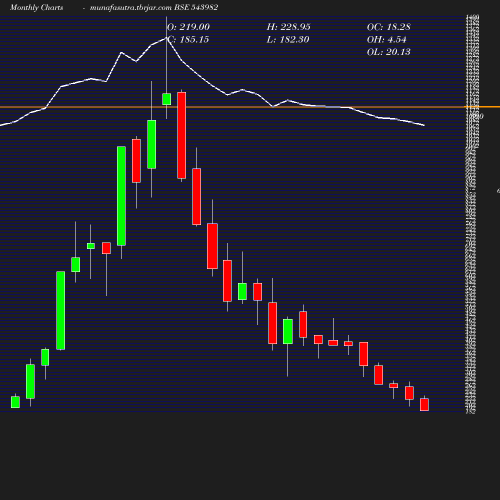Click the last red candlestick on the right
Viewport: 500px width, 500px height.
(x=424, y=404)
